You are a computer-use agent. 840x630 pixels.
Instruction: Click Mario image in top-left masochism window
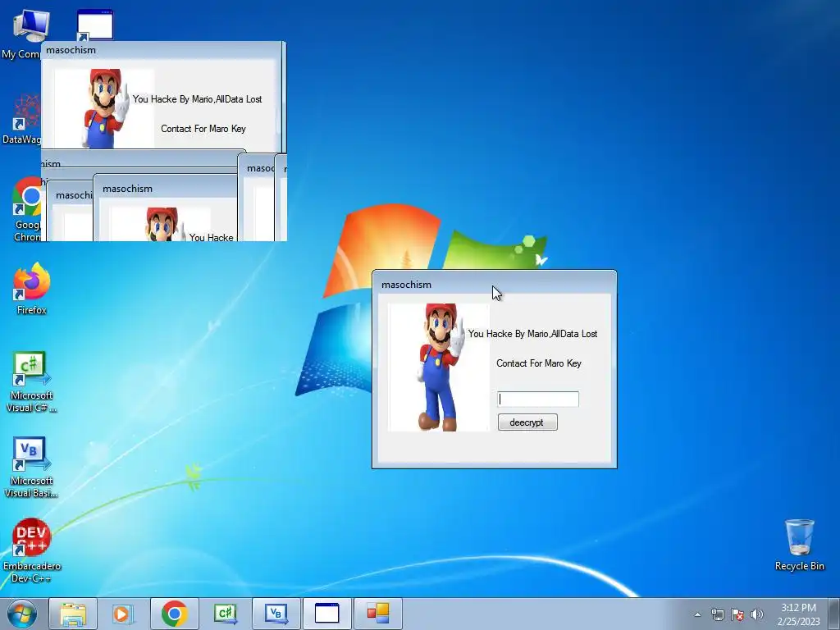pos(104,108)
